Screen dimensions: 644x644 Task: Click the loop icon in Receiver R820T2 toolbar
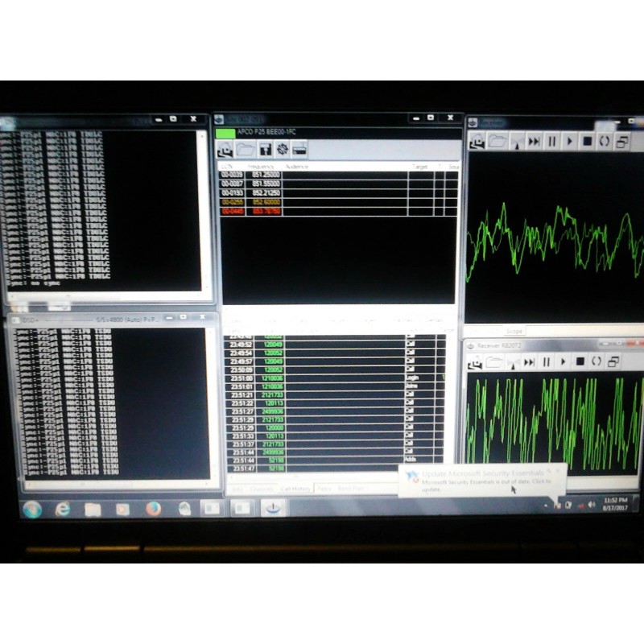coord(597,361)
